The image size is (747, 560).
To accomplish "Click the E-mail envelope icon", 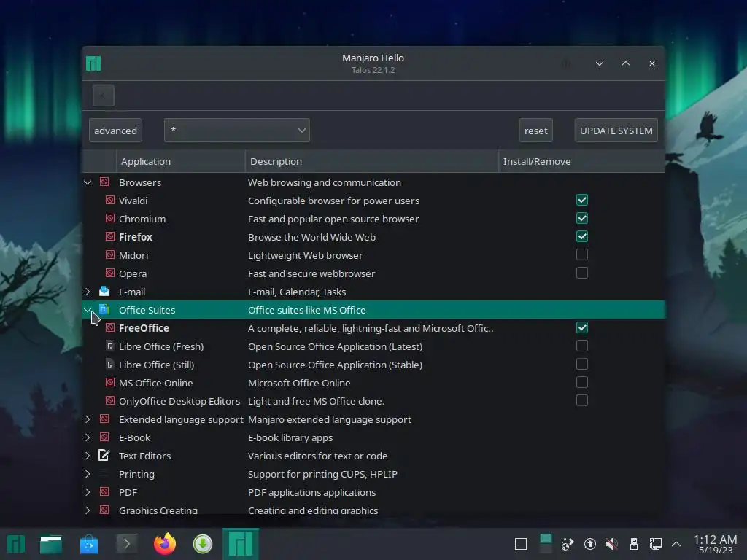I will (x=104, y=291).
